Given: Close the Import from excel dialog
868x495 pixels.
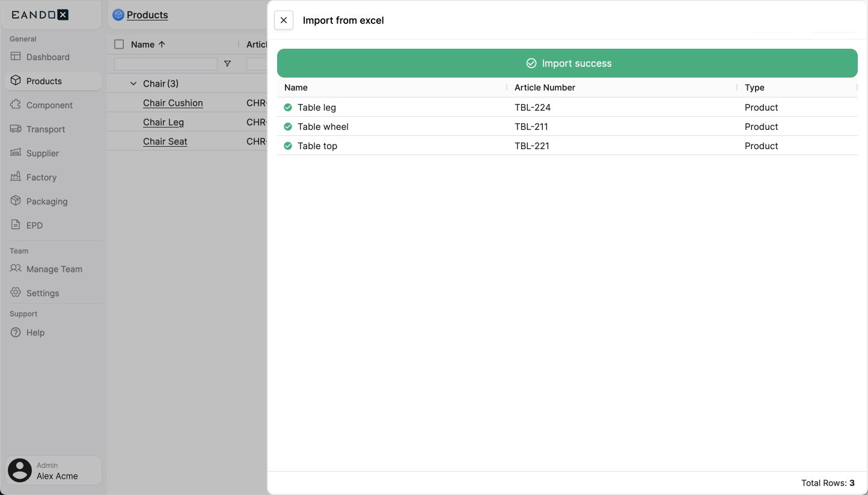Looking at the screenshot, I should [x=283, y=20].
